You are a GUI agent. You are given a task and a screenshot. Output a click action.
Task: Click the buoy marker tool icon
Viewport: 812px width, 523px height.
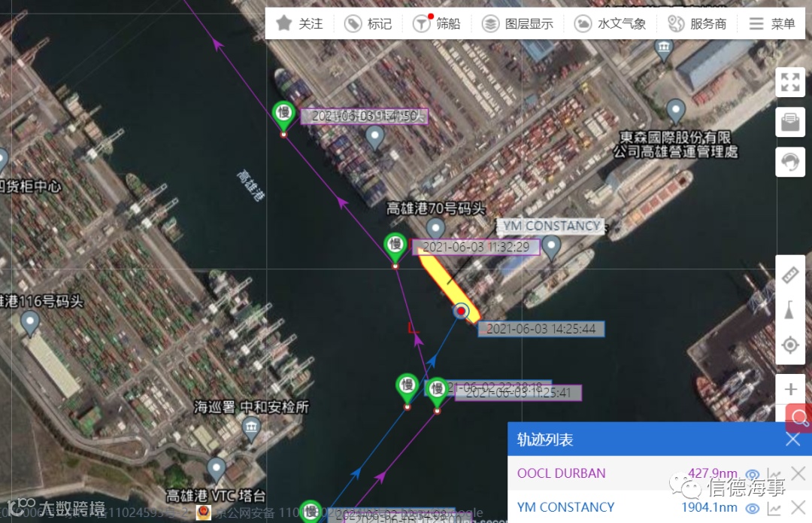point(789,310)
